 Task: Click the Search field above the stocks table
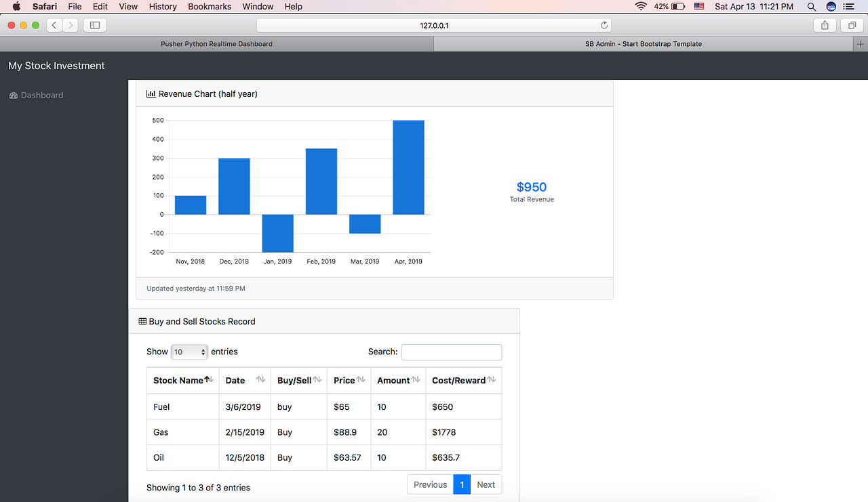451,352
